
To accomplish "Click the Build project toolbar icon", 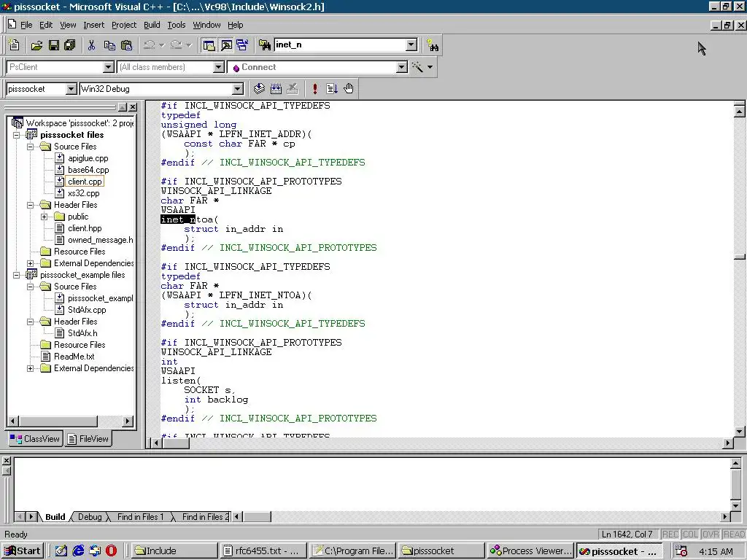I will (276, 88).
